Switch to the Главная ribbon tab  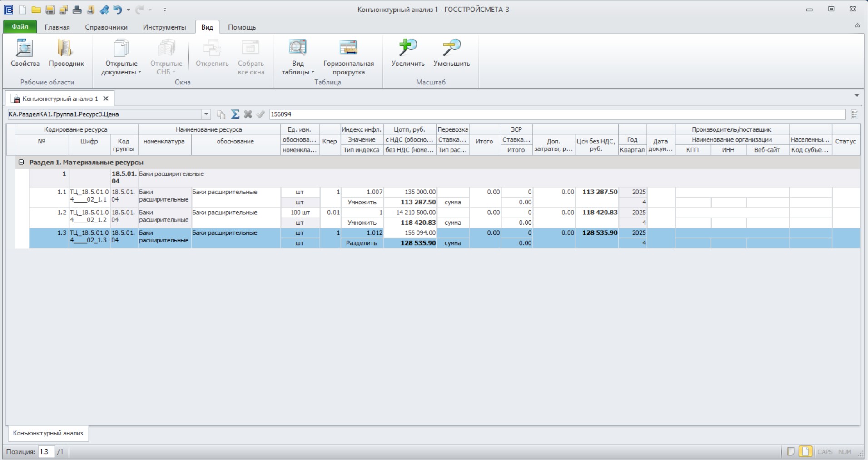point(57,27)
